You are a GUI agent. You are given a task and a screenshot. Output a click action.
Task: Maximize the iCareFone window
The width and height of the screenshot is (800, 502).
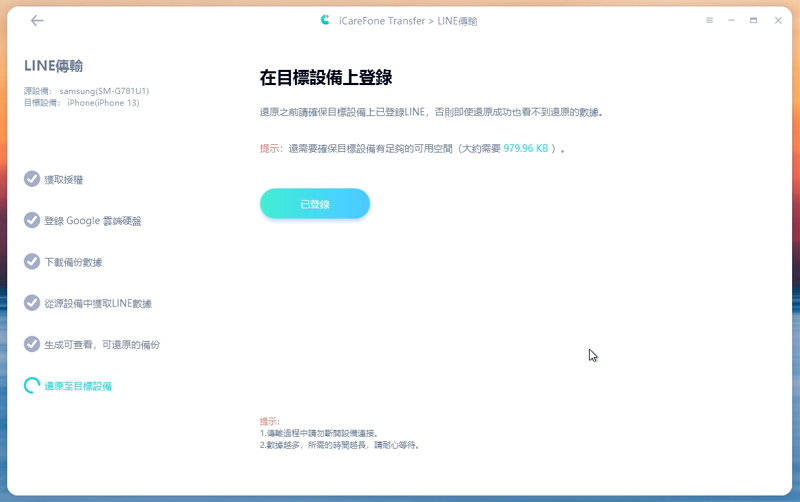754,20
